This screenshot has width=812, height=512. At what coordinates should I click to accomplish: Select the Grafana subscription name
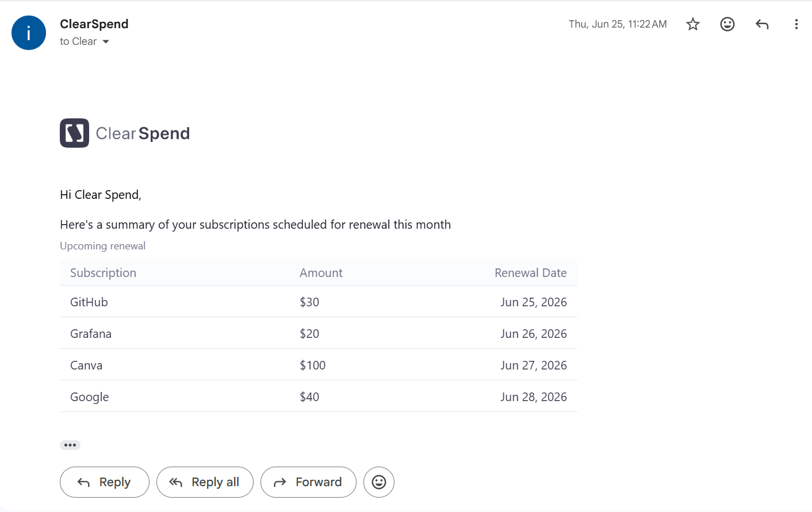pyautogui.click(x=91, y=334)
